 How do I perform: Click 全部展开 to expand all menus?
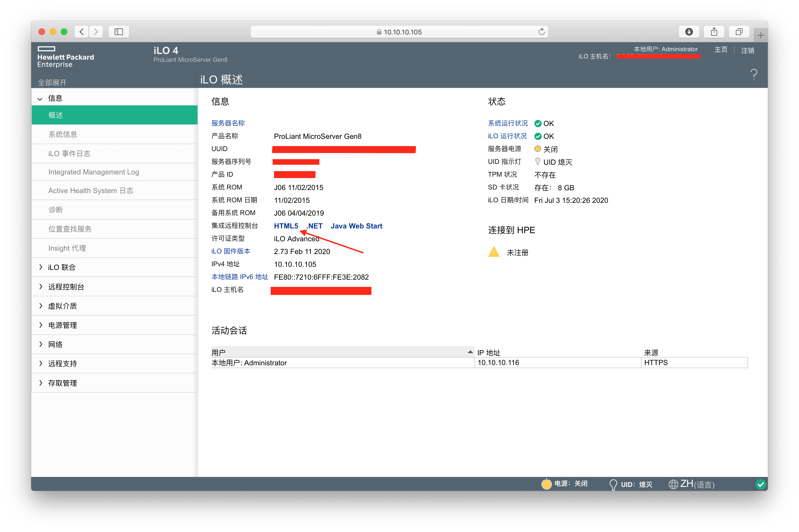[x=52, y=82]
